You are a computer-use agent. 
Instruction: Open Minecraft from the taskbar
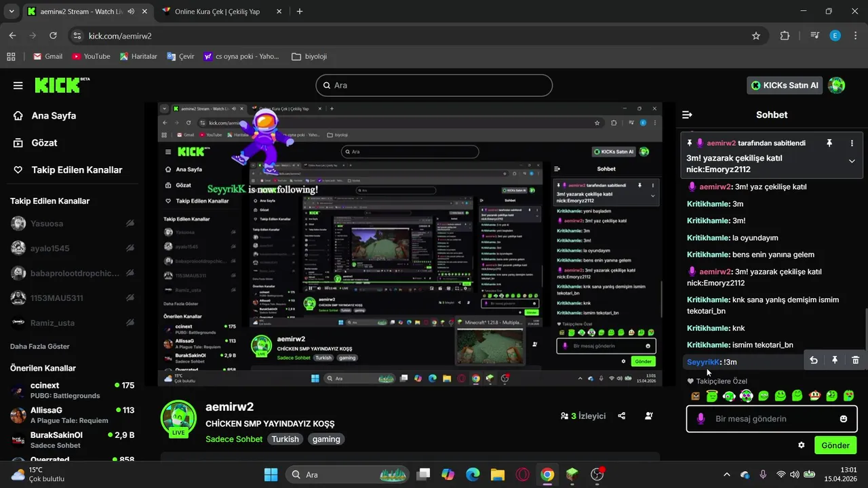click(x=572, y=474)
